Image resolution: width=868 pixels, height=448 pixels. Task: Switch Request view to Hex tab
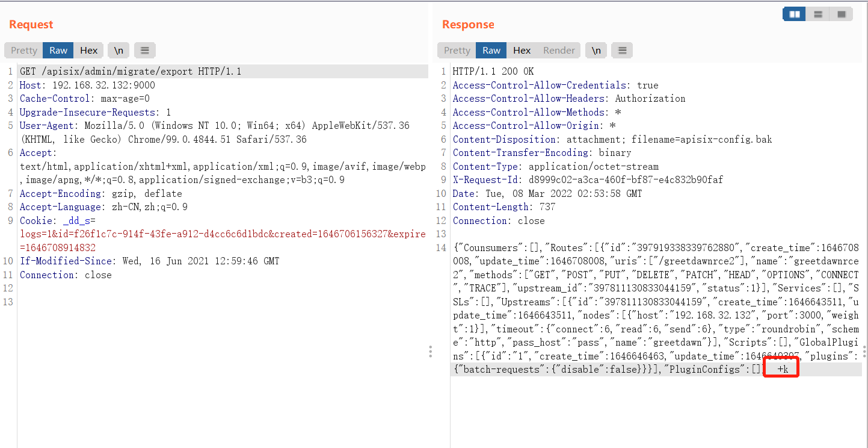(89, 51)
